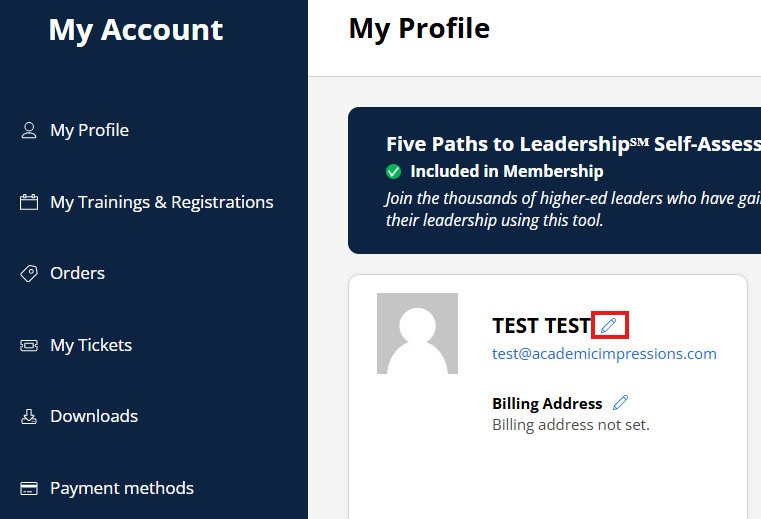Click the pencil icon beside TEST TEST name
The width and height of the screenshot is (761, 519).
(x=609, y=325)
